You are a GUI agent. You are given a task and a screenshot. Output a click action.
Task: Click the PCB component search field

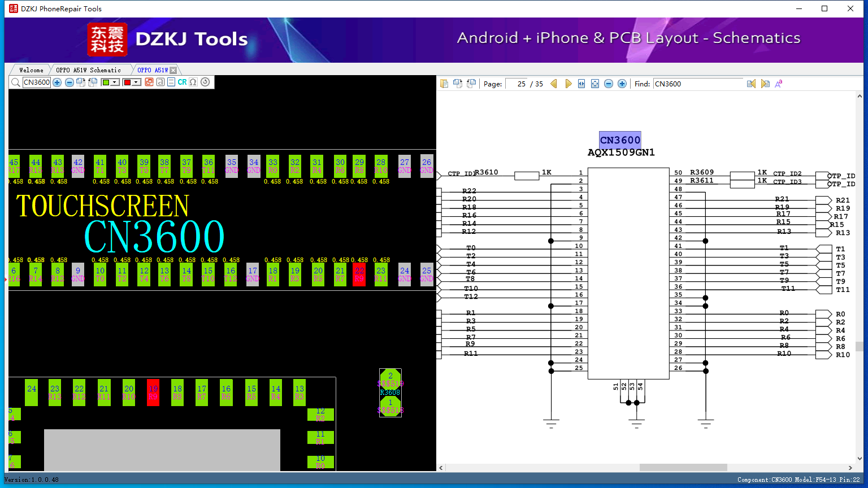click(37, 82)
